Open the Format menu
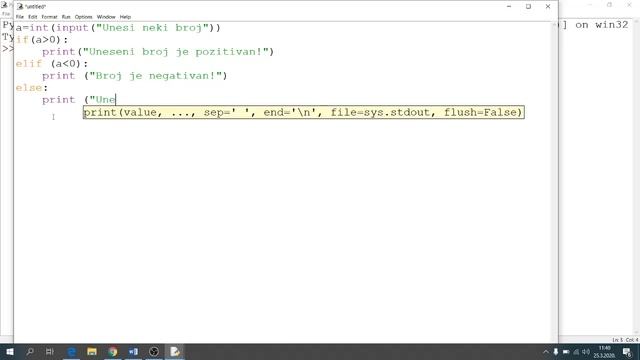 [49, 17]
